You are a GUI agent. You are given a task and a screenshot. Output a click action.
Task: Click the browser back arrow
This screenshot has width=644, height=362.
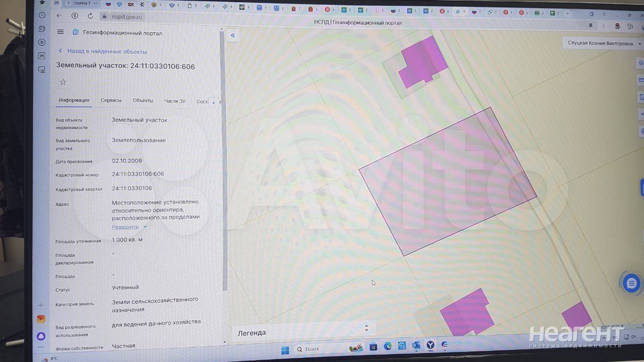point(59,16)
